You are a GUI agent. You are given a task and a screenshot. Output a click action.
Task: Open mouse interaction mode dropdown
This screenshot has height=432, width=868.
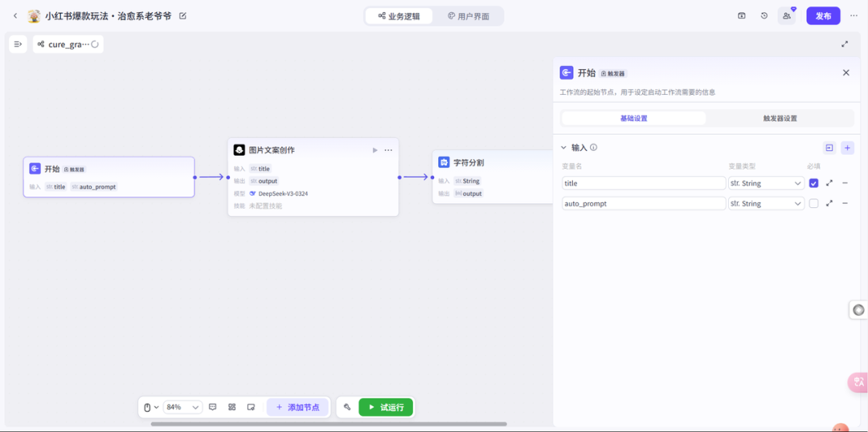(x=151, y=407)
